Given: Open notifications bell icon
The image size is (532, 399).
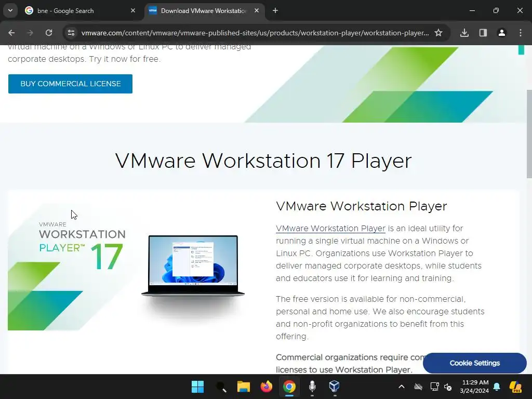Looking at the screenshot, I should (497, 387).
